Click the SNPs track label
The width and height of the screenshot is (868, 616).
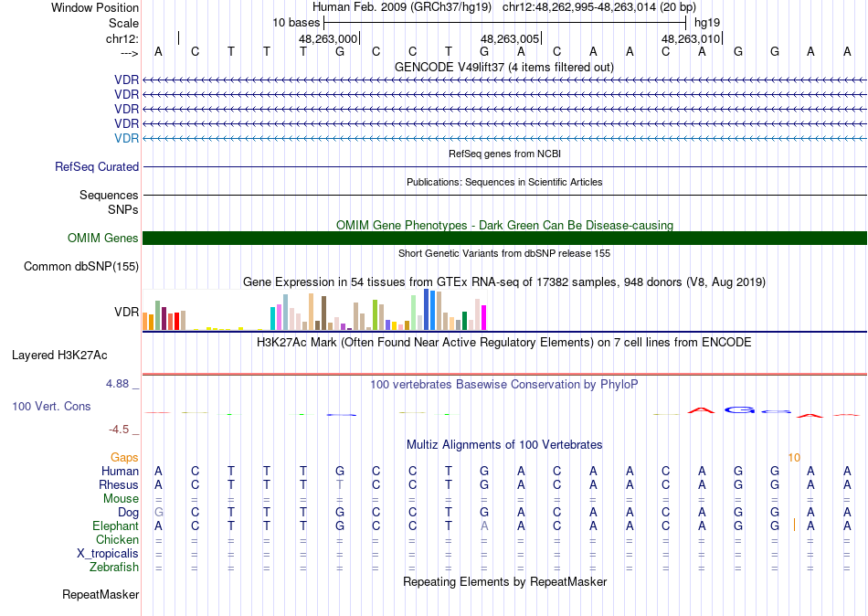(x=123, y=209)
